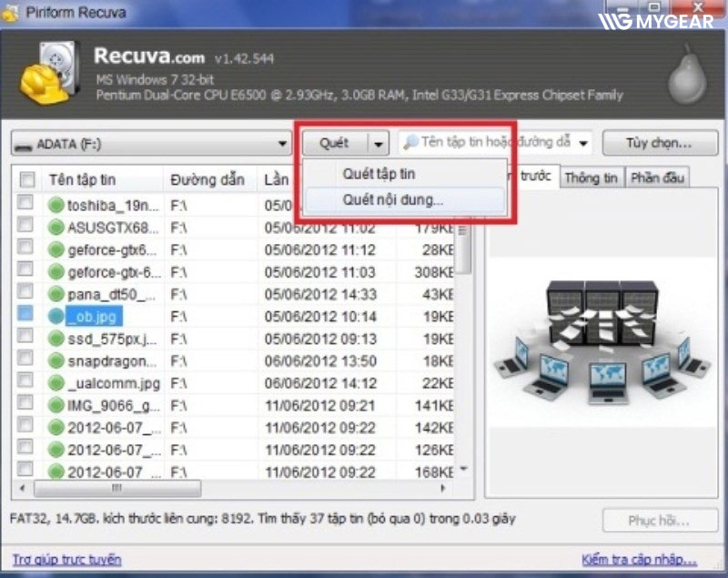The width and height of the screenshot is (728, 578).
Task: Click the green status icon of ASUSGTX68 file
Action: click(x=56, y=227)
